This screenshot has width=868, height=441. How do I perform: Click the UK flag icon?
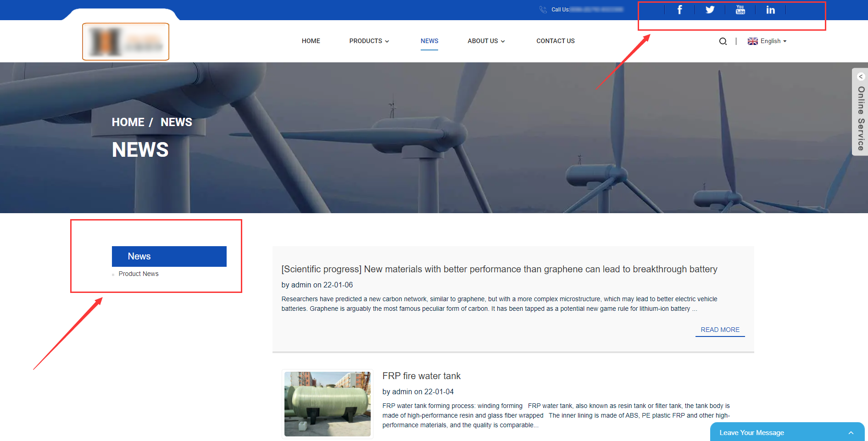[x=752, y=41]
